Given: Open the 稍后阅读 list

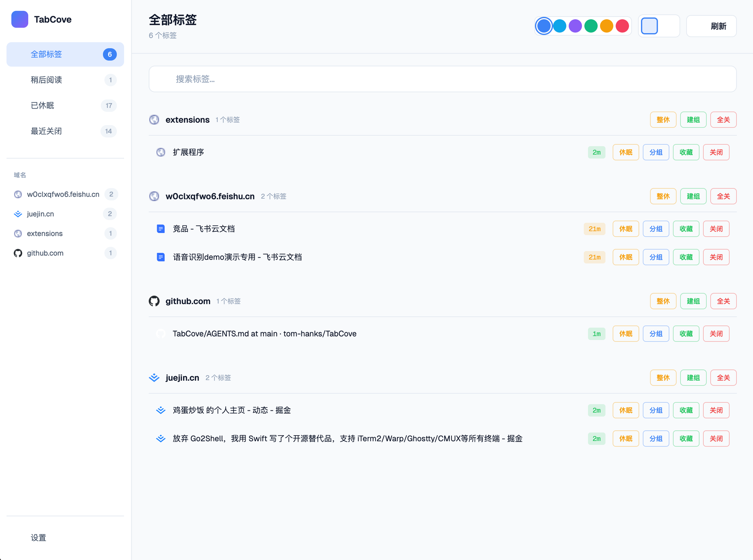Looking at the screenshot, I should tap(65, 80).
